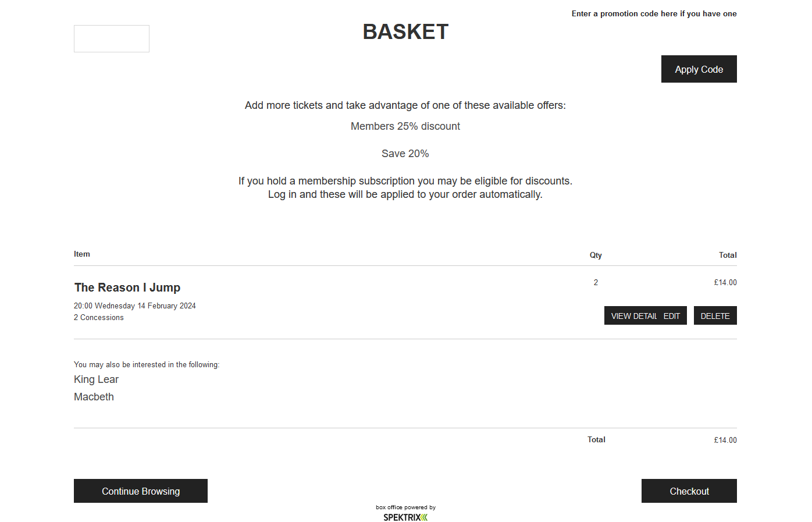Open the Members 25% discount offer
Screen dimensions: 812x522
coord(405,126)
